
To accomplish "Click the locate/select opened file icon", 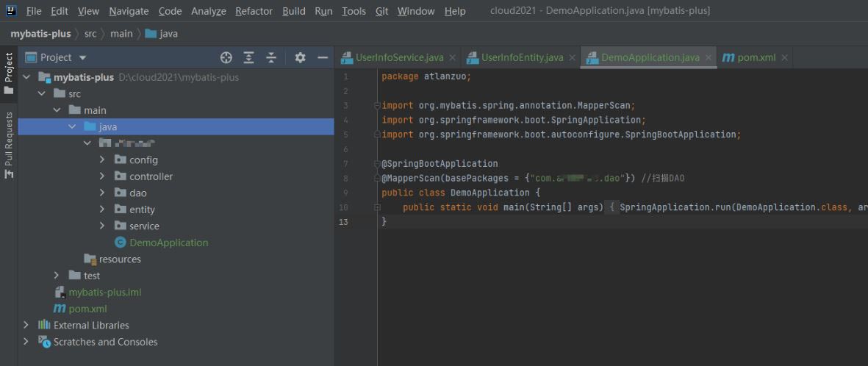I will click(x=226, y=57).
